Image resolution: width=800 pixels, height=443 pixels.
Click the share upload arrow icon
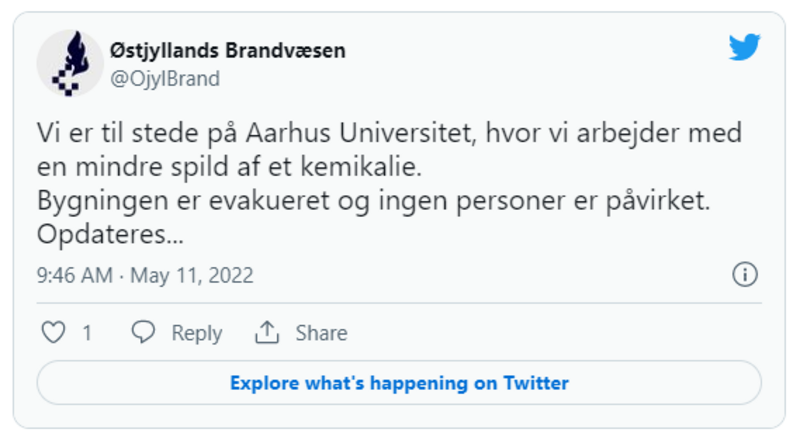267,332
